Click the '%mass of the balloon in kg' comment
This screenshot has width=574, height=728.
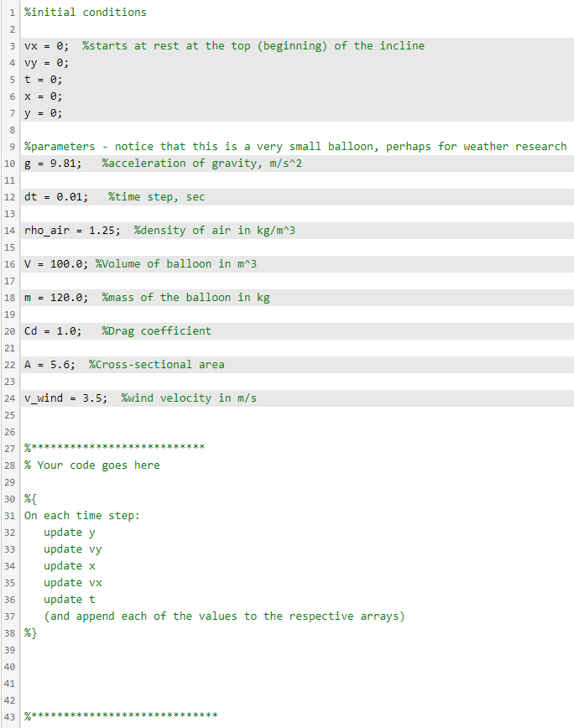[x=185, y=298]
